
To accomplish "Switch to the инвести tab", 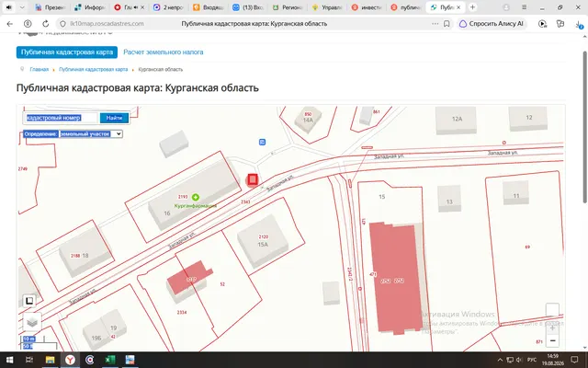I will [367, 7].
